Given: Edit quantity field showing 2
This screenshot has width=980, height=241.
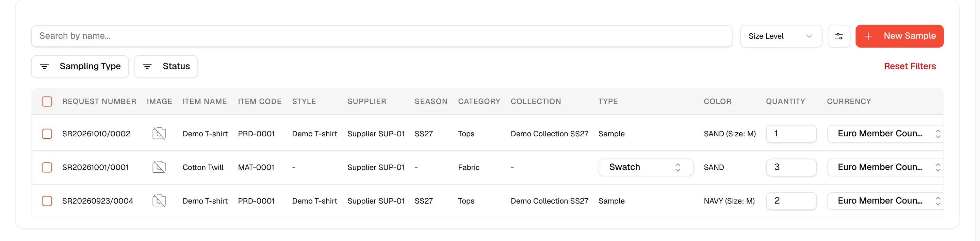Looking at the screenshot, I should [791, 201].
